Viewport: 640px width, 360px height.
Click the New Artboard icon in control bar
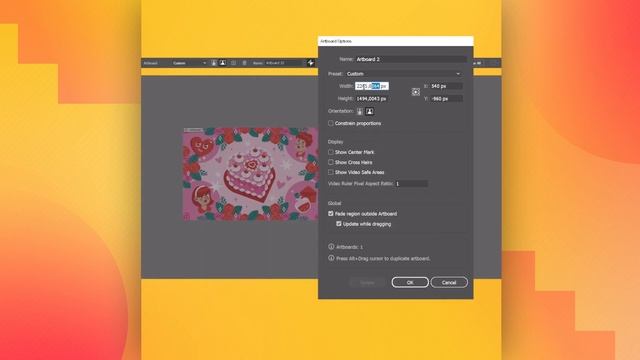coord(233,63)
